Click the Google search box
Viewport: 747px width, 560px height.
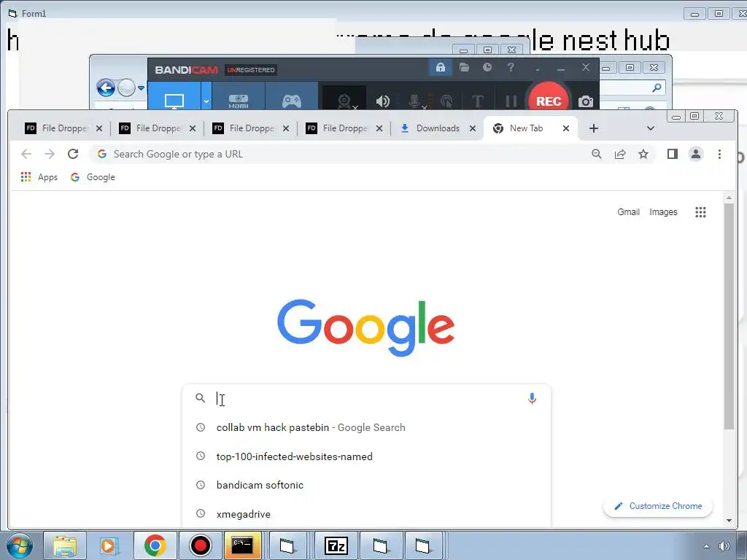[x=367, y=398]
